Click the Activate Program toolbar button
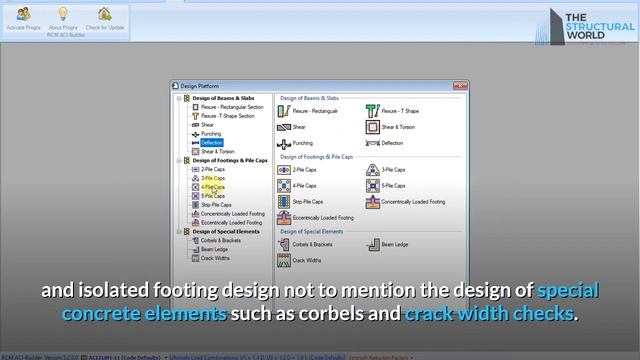 click(23, 19)
